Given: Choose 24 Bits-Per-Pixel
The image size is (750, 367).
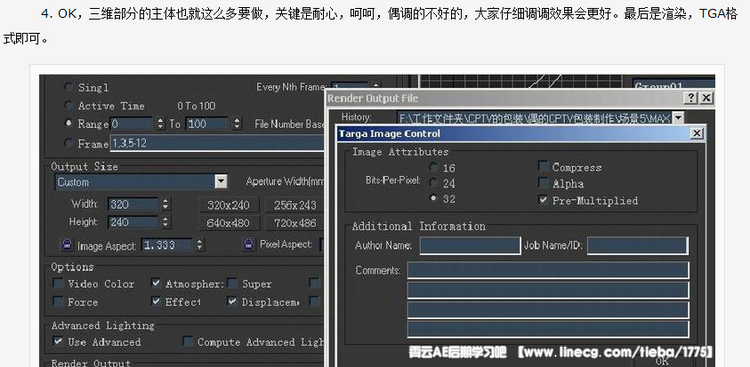Looking at the screenshot, I should tap(434, 183).
